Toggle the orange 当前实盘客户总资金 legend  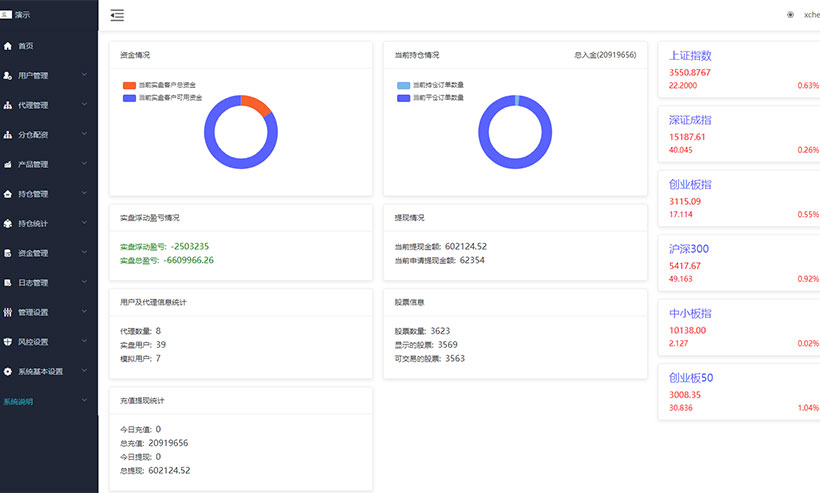click(x=130, y=86)
